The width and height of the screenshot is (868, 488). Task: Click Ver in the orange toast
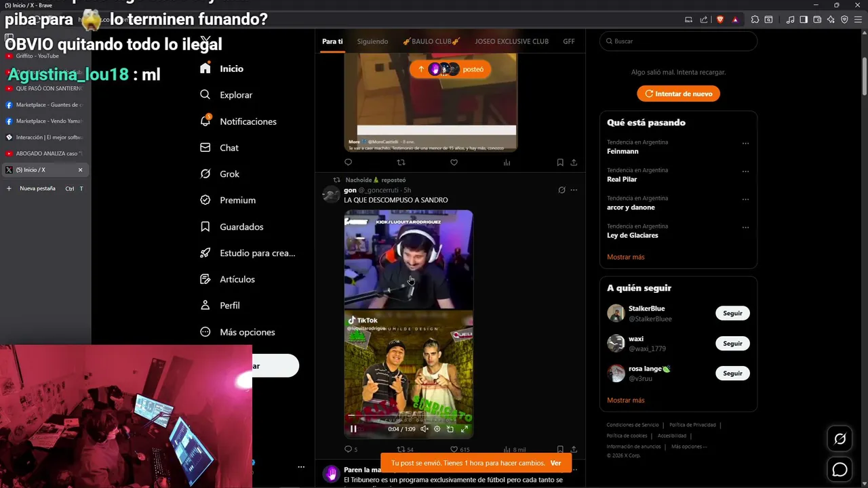coord(555,463)
